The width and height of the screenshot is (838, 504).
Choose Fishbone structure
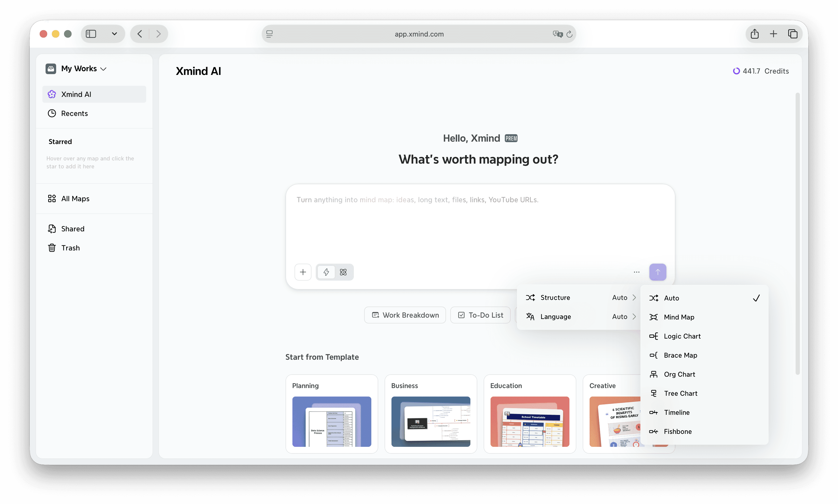coord(704,431)
